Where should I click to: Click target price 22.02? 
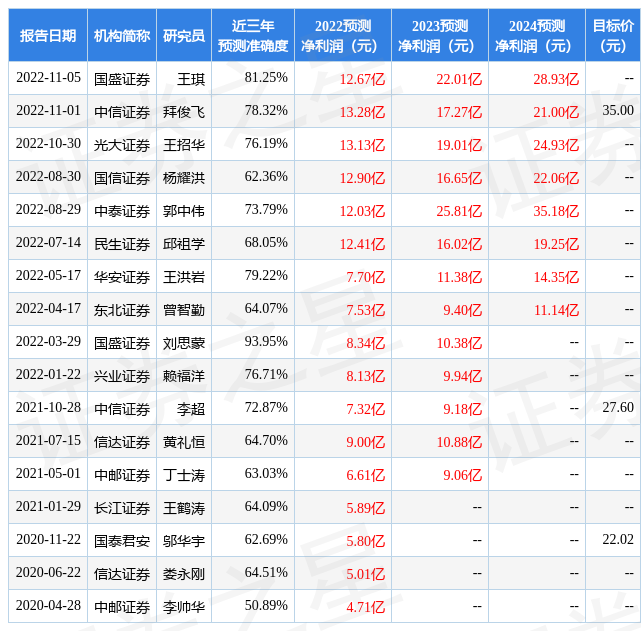618,539
